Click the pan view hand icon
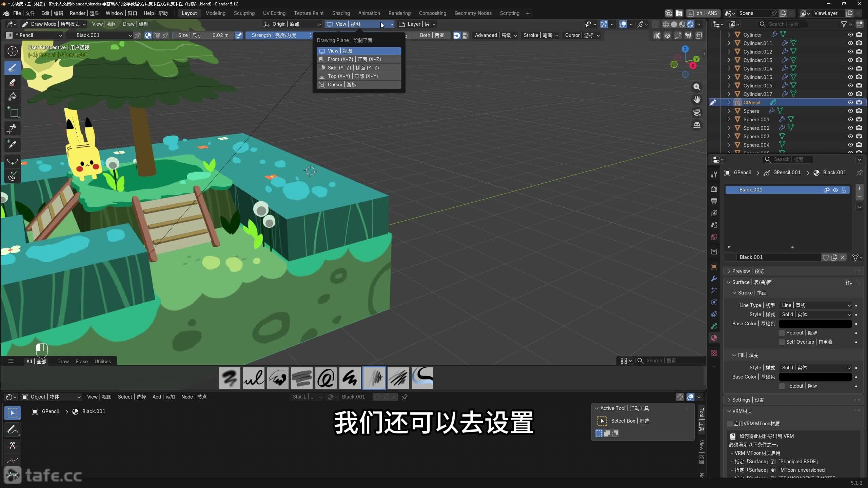This screenshot has width=868, height=488. (697, 100)
